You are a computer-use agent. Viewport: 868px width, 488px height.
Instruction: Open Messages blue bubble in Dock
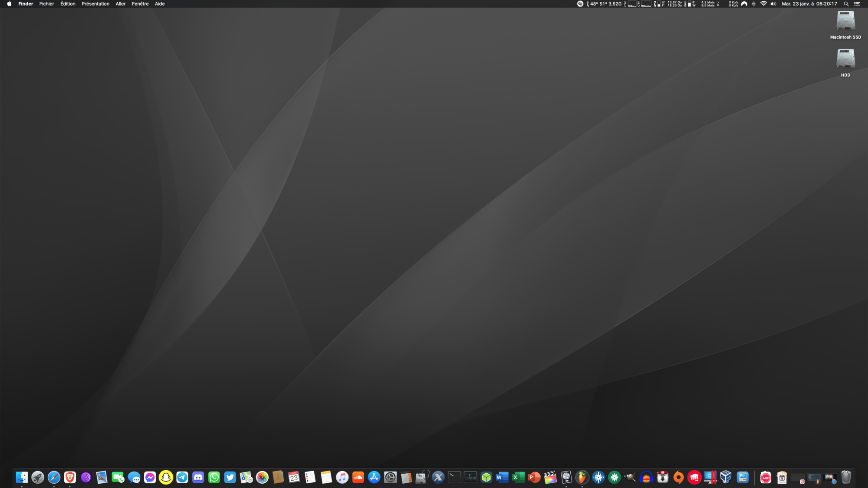click(x=134, y=478)
